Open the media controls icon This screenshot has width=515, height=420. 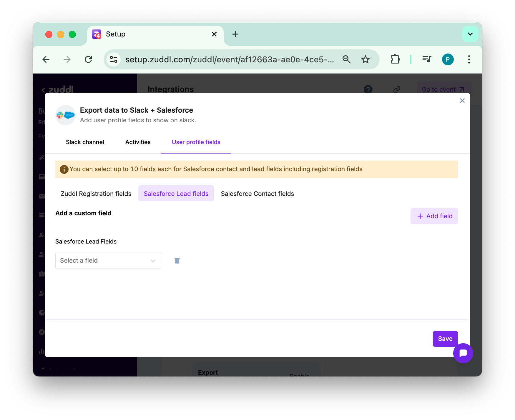[x=427, y=59]
